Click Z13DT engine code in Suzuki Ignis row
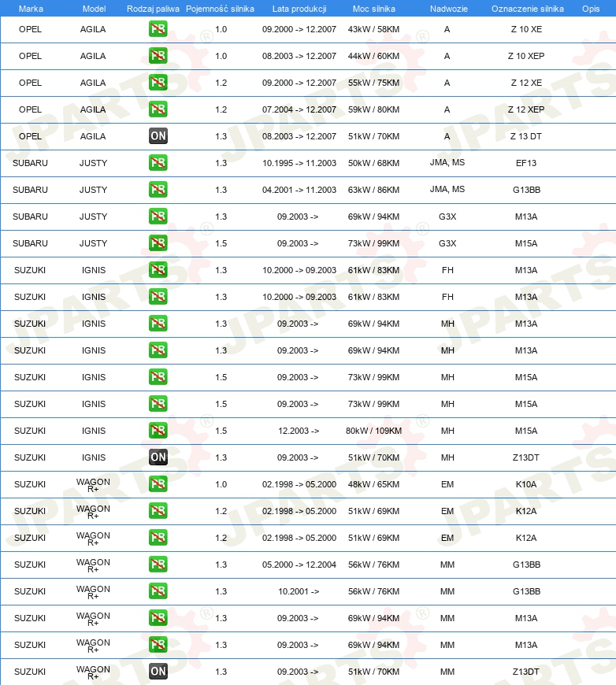Image resolution: width=616 pixels, height=685 pixels. (526, 457)
